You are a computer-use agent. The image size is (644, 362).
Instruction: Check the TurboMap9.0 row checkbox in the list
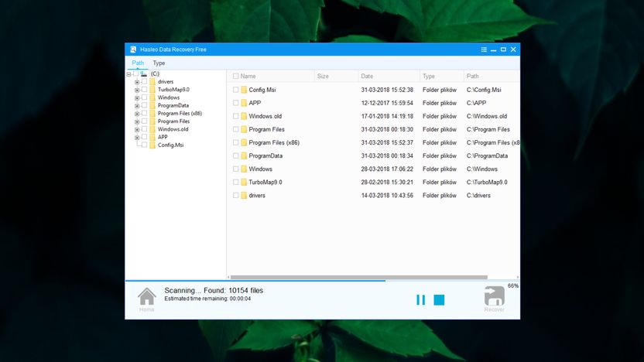[236, 183]
